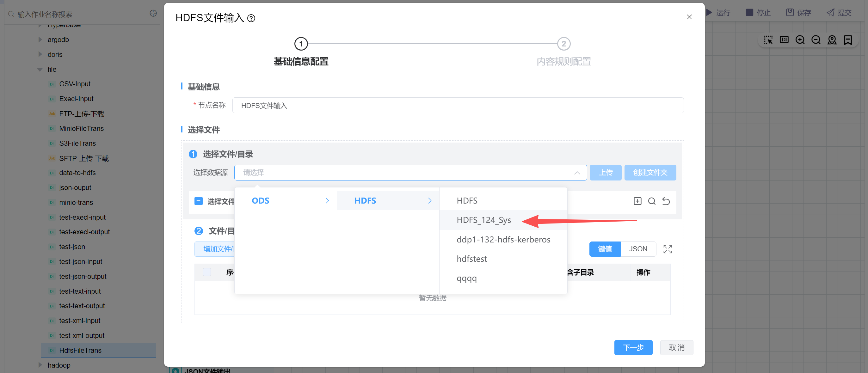Click the help icon beside HDFS文件输入 title
The width and height of the screenshot is (868, 373).
pyautogui.click(x=251, y=18)
